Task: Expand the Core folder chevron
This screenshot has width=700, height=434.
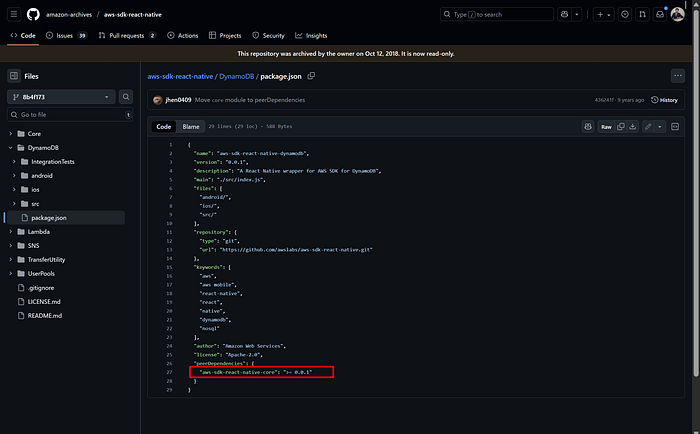Action: [x=11, y=134]
